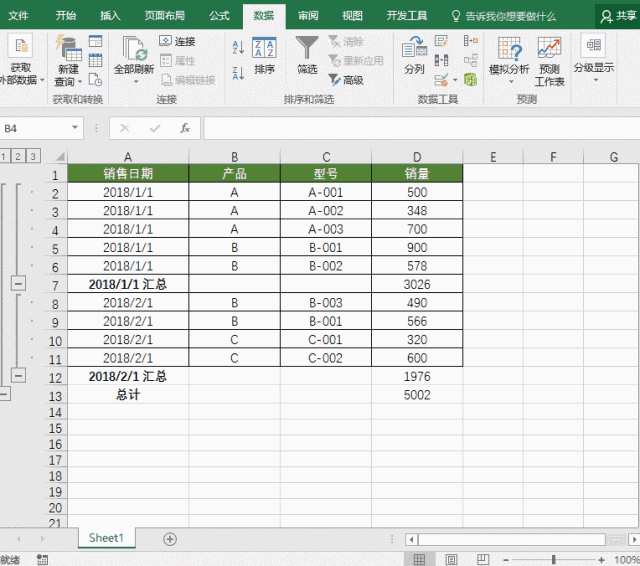Click the sort ascending A-Z icon

point(237,46)
